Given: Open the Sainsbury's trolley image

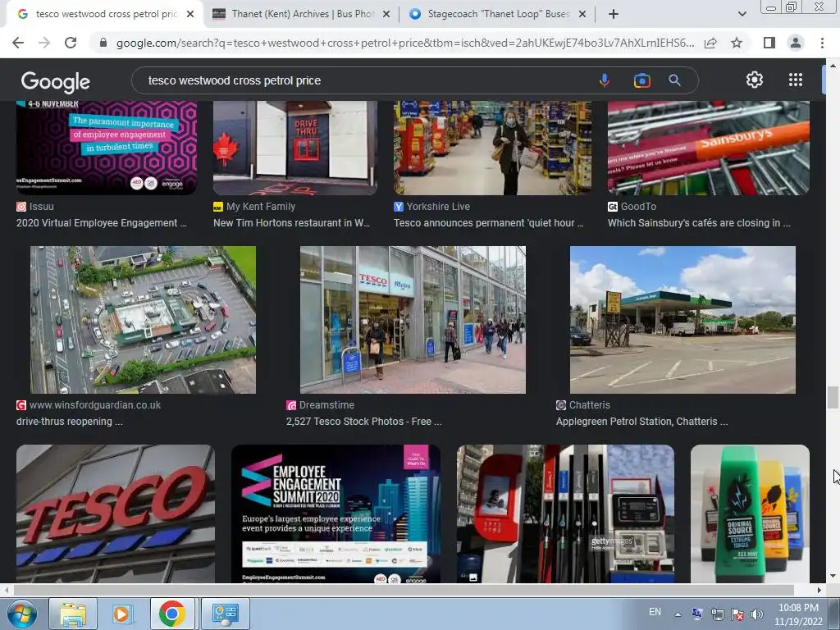Looking at the screenshot, I should pos(708,148).
